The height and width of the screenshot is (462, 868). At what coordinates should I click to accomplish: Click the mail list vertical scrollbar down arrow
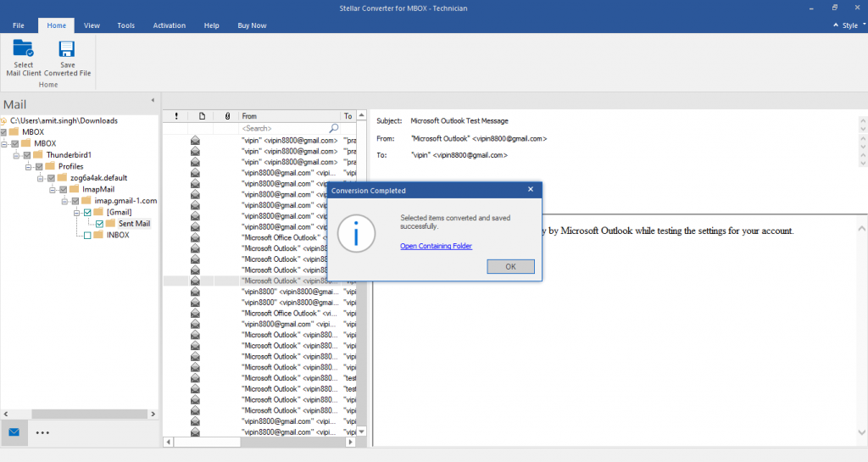click(x=361, y=431)
